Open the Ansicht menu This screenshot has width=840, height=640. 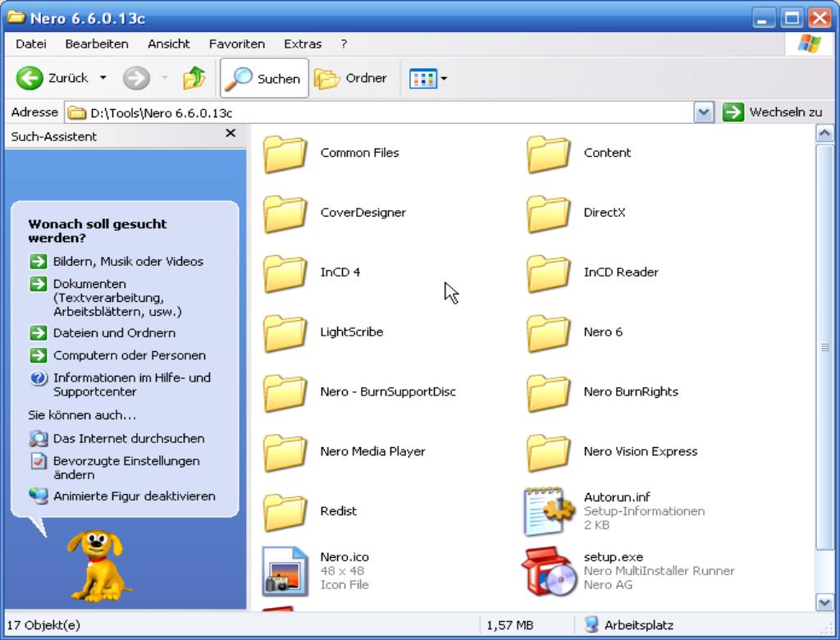pyautogui.click(x=169, y=44)
